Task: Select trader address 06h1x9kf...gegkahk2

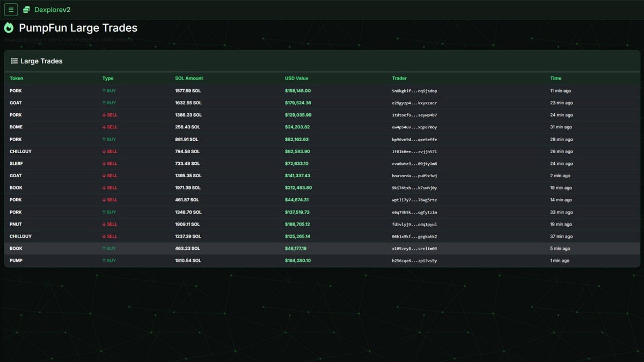Action: pyautogui.click(x=414, y=236)
